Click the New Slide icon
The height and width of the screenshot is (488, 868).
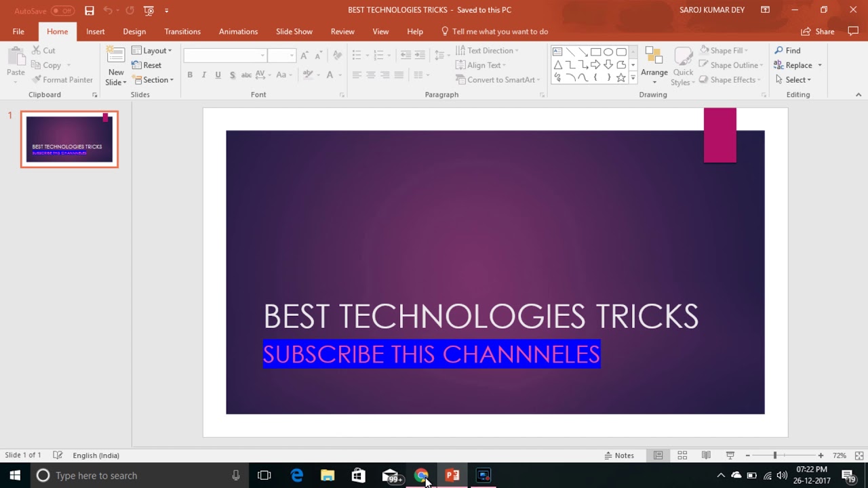(x=116, y=57)
